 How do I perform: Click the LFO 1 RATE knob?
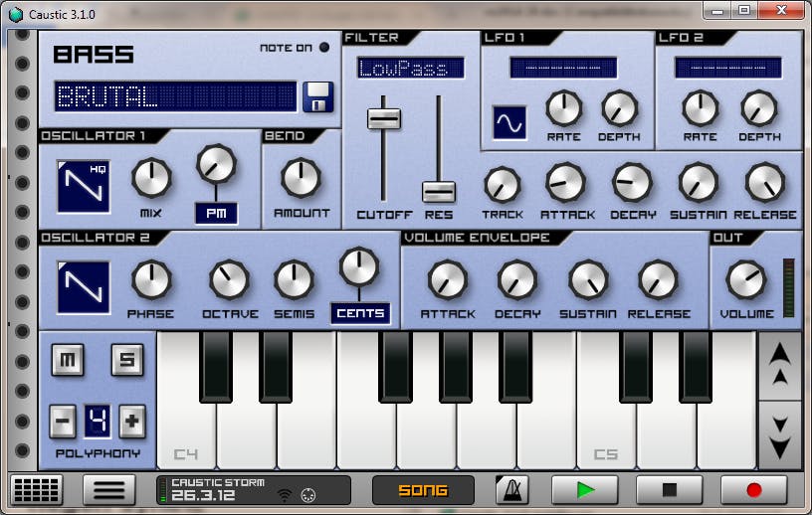[x=564, y=108]
